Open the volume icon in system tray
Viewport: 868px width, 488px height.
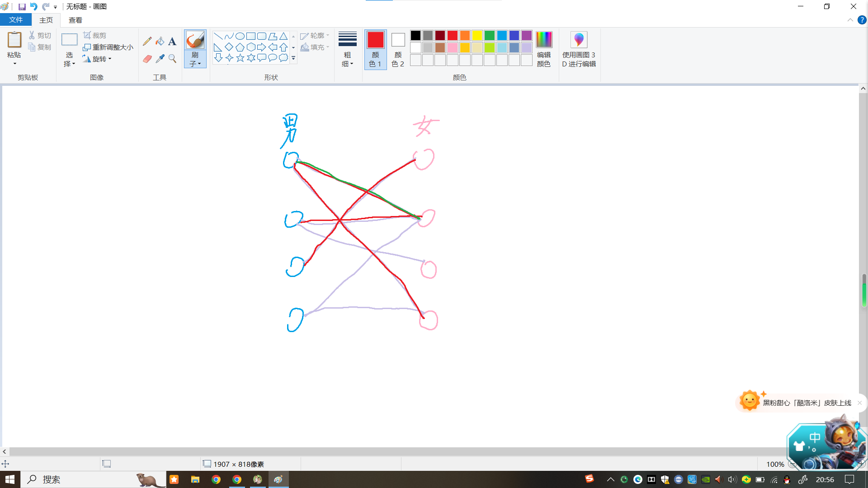coord(732,479)
